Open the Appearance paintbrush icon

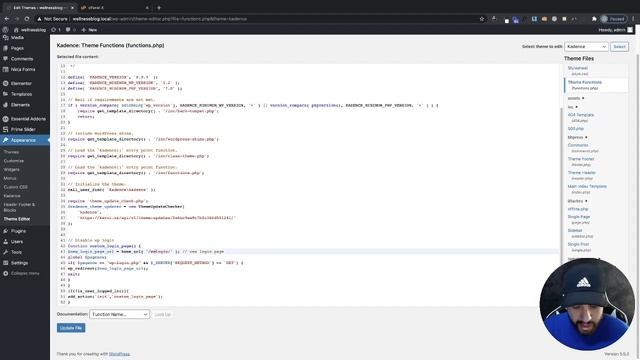click(6, 140)
